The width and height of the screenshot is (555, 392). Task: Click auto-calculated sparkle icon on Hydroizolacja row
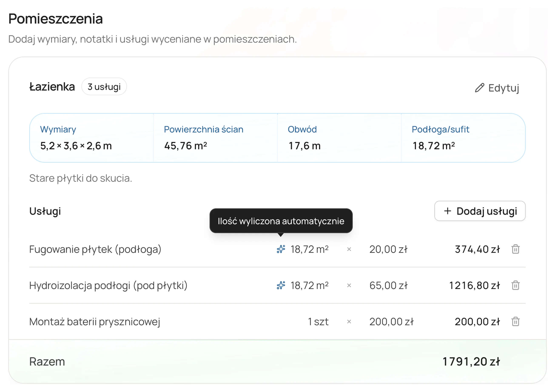pos(281,285)
